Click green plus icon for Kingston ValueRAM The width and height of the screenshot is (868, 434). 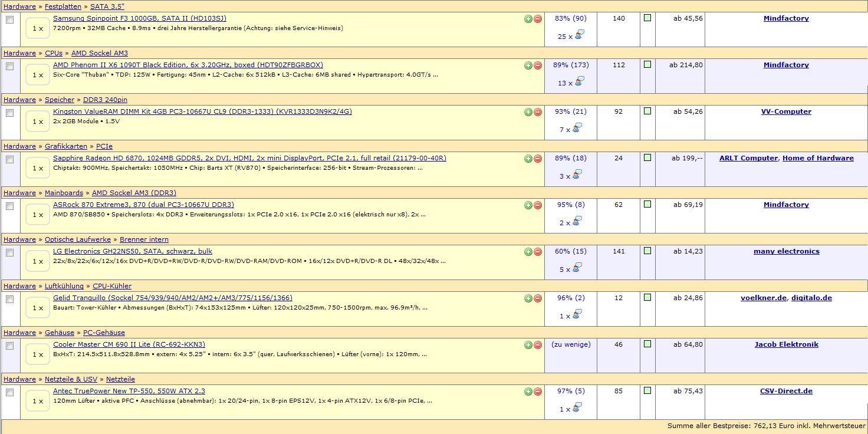click(x=528, y=112)
